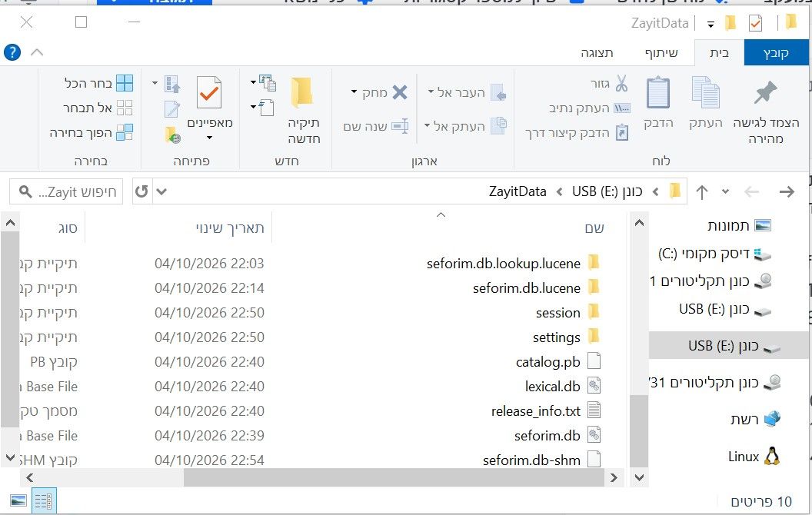Viewport: 812px width, 515px height.
Task: Click History icon in פתיחה group
Action: tap(172, 135)
